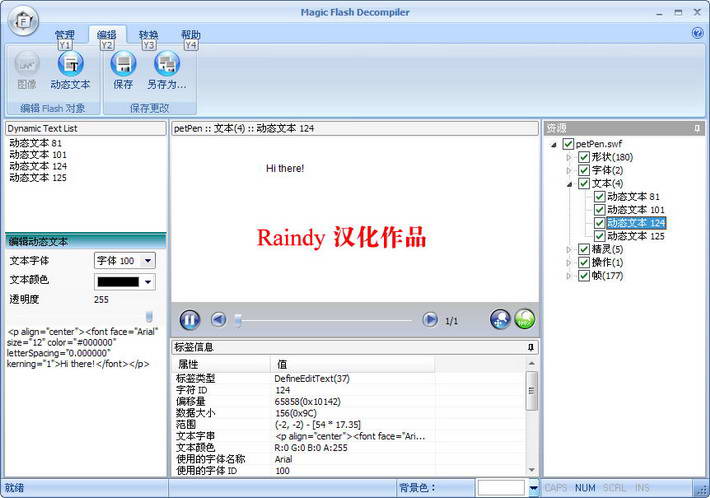Viewport: 710px width, 498px height.
Task: Pause playback in the preview player
Action: tap(190, 320)
